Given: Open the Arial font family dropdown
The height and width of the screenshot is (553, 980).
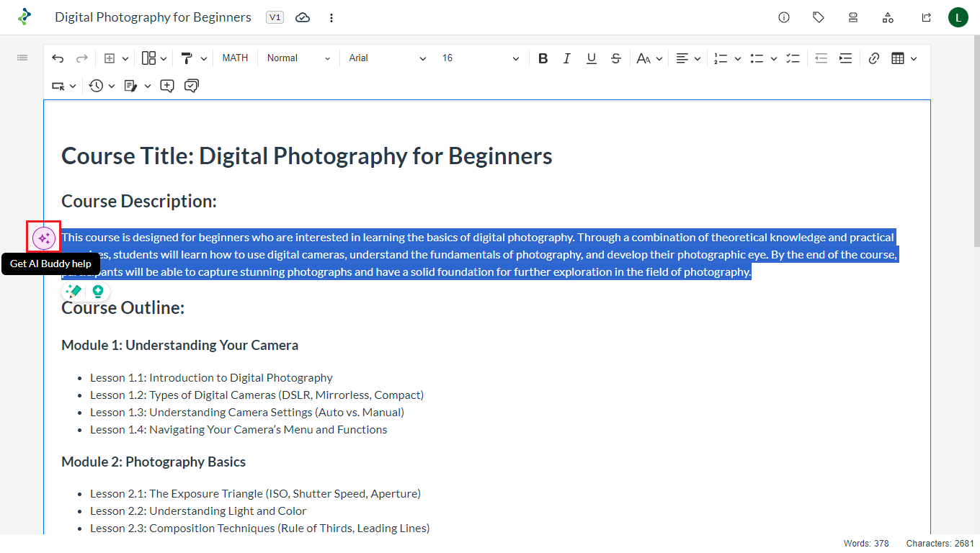Looking at the screenshot, I should tap(387, 58).
